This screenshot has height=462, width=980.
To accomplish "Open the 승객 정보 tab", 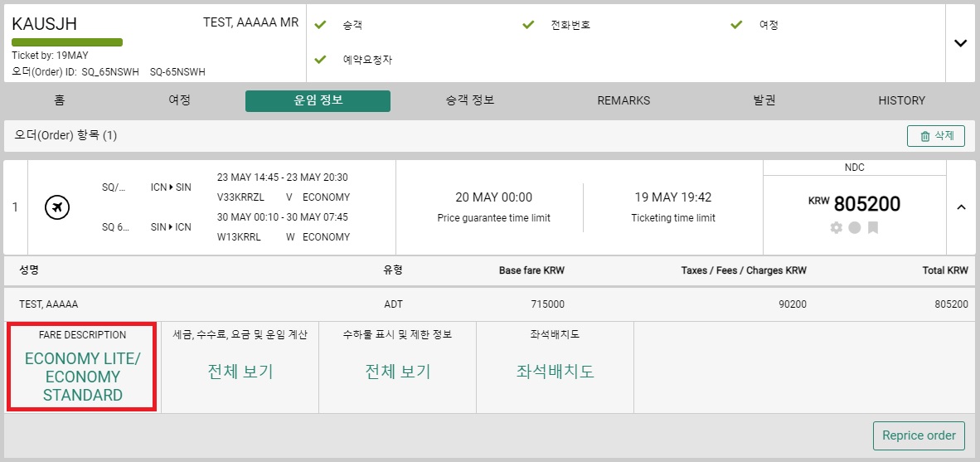I will 466,100.
